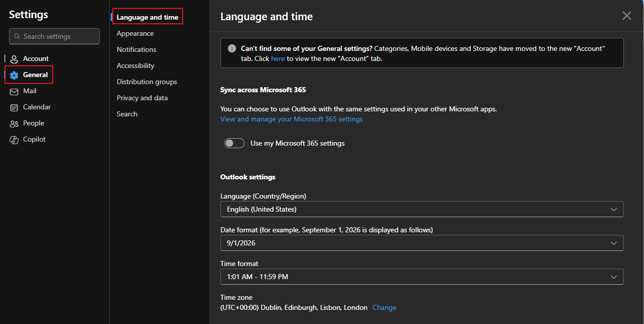This screenshot has width=644, height=324.
Task: Click the 'here' link in info banner
Action: pos(278,58)
